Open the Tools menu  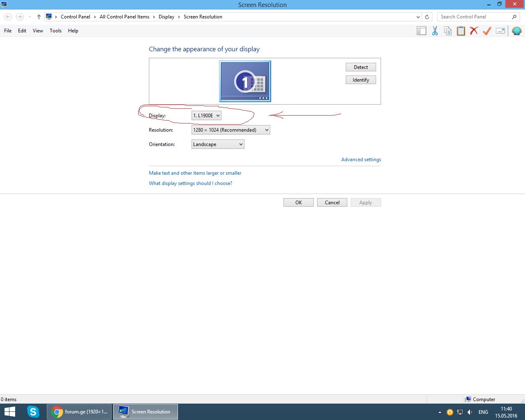tap(55, 31)
